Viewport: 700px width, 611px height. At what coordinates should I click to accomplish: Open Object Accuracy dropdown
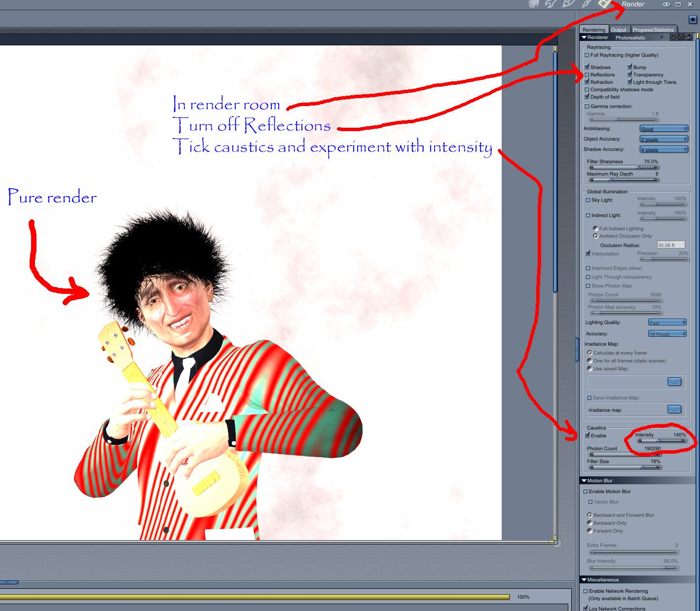pos(663,139)
